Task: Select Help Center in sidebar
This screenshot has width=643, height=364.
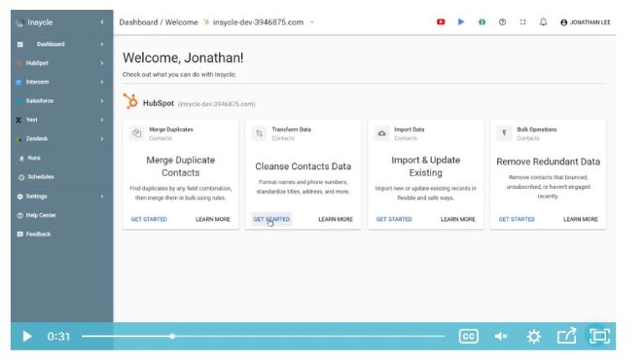Action: [x=41, y=215]
